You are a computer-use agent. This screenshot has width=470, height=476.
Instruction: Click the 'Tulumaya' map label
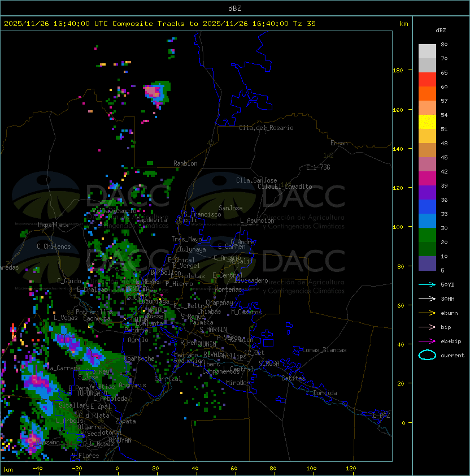193,249
